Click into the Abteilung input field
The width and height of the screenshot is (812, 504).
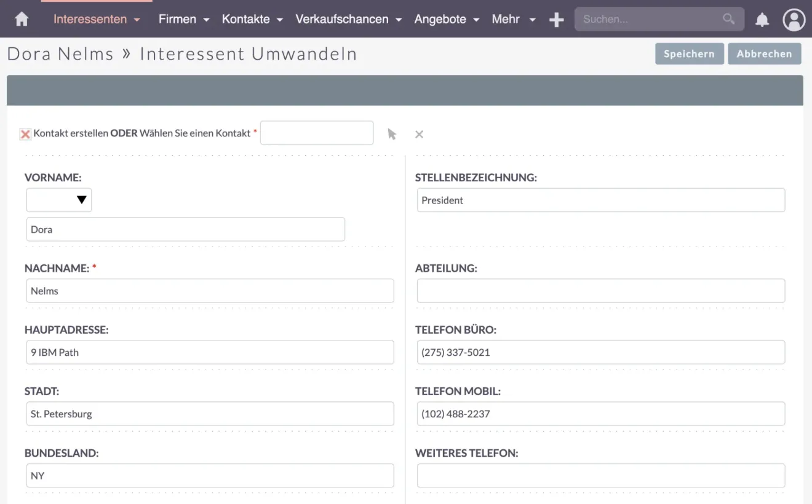pyautogui.click(x=600, y=291)
